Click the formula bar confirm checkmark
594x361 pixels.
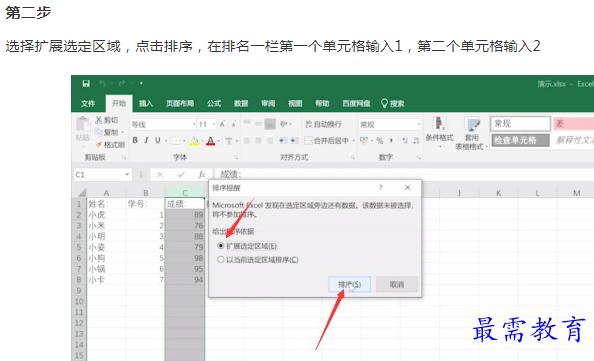pyautogui.click(x=181, y=175)
